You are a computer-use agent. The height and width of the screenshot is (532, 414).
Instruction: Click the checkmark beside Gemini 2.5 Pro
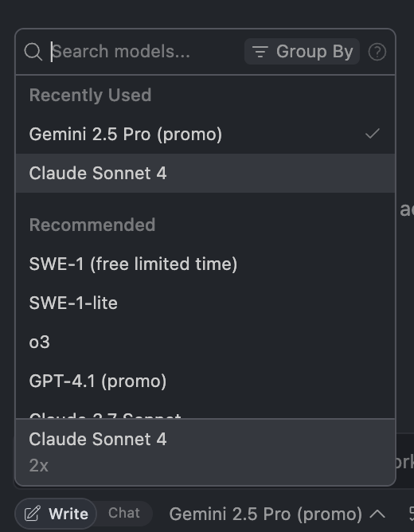coord(373,133)
